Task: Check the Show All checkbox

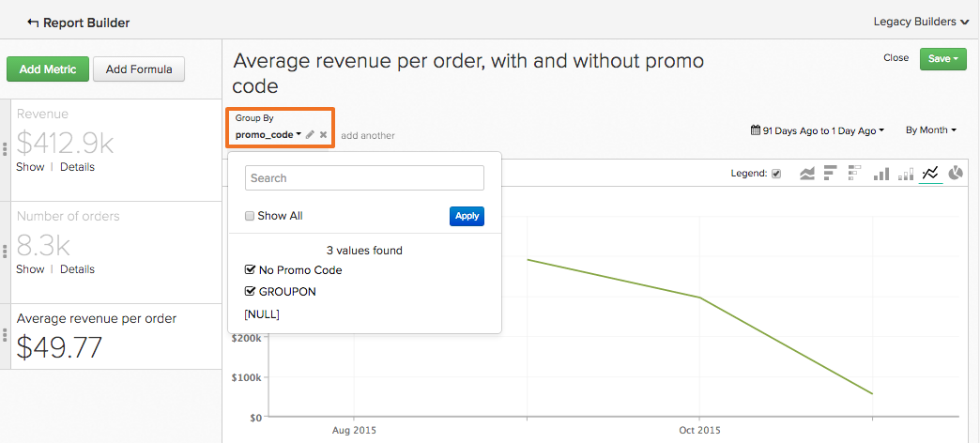Action: click(x=250, y=216)
